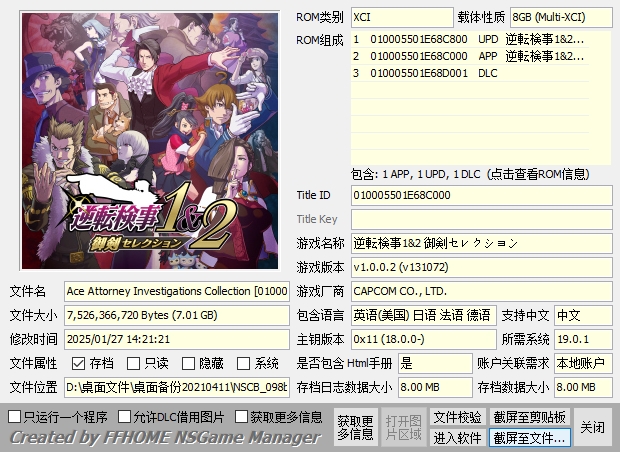The image size is (620, 452).
Task: Enable 只运行一个程序 option
Action: tap(15, 416)
